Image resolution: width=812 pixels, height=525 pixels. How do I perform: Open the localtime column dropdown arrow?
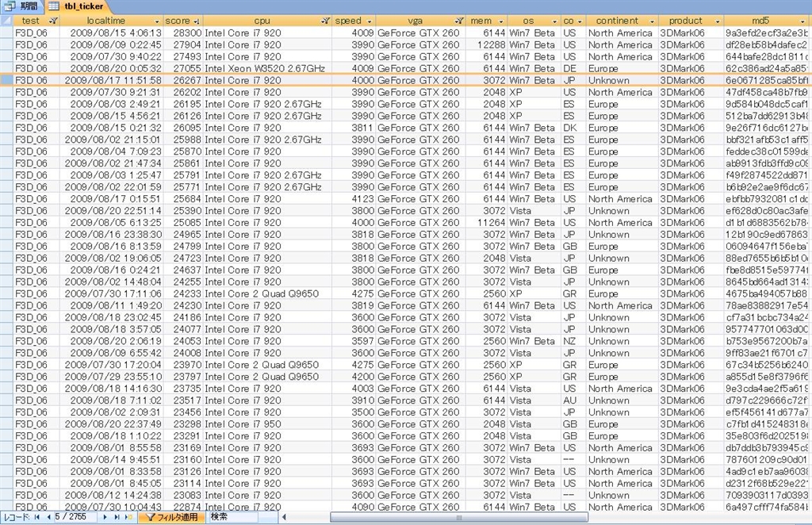point(157,21)
